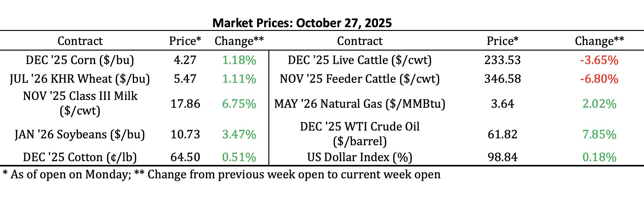Select the DEC '25 Corn contract cell

click(80, 60)
